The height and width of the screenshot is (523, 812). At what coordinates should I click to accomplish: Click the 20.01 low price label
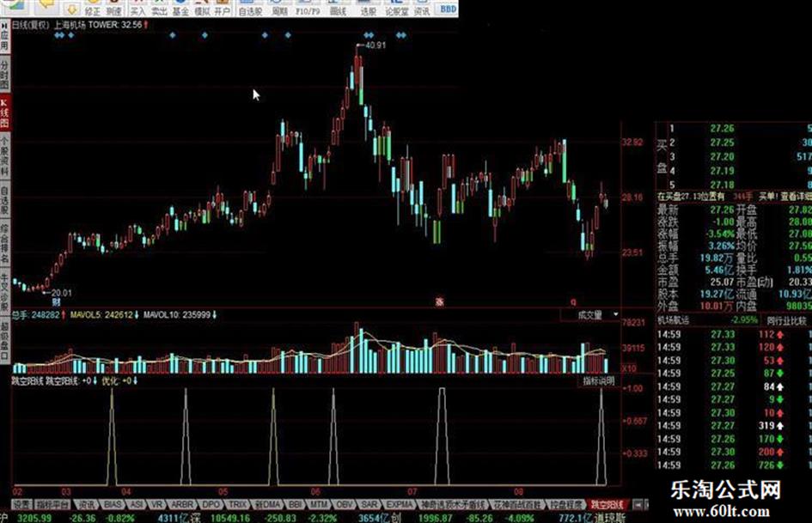62,293
